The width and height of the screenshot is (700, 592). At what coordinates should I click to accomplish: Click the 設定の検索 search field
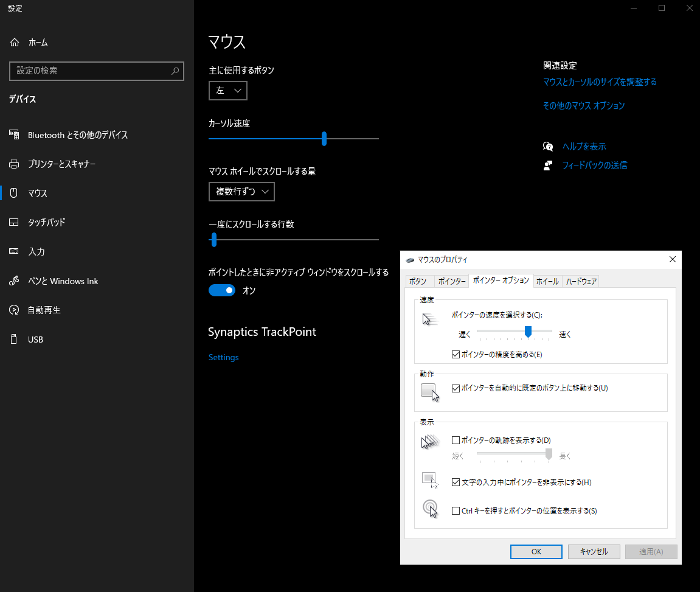coord(97,71)
